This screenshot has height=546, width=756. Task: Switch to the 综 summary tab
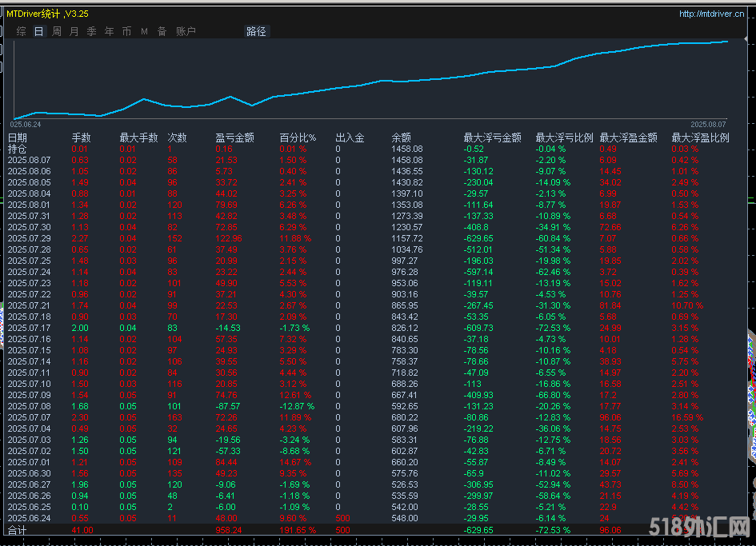[x=22, y=31]
